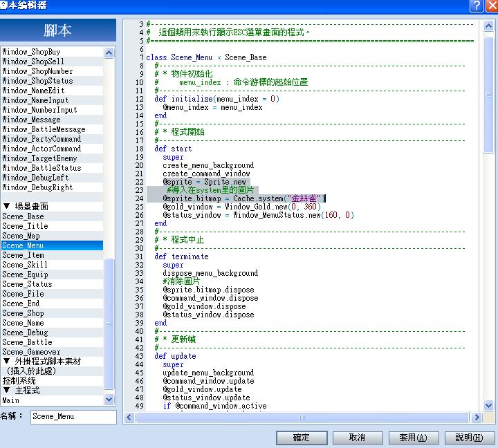Collapse the 主程式 section triangle

[6, 390]
